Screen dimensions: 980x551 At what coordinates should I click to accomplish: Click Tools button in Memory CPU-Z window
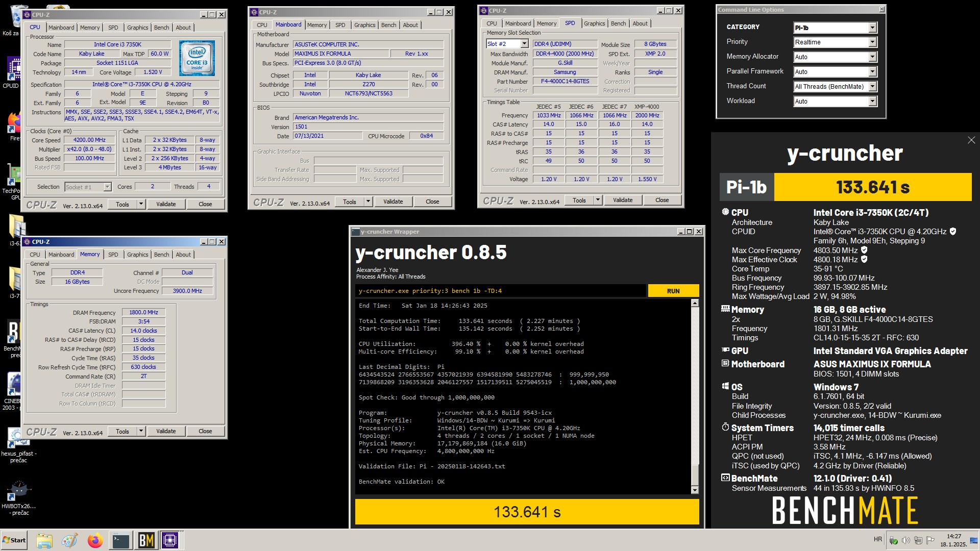click(x=122, y=431)
